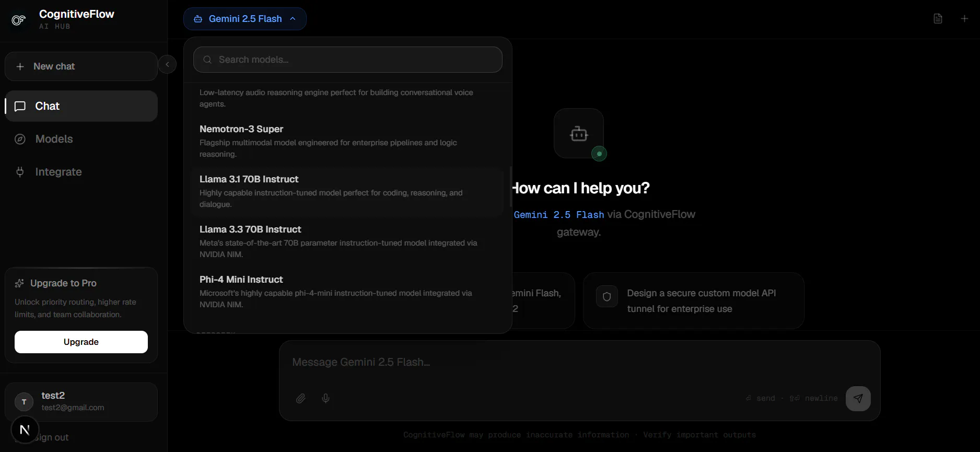Click the Integrate plug icon
The image size is (980, 452).
tap(20, 172)
